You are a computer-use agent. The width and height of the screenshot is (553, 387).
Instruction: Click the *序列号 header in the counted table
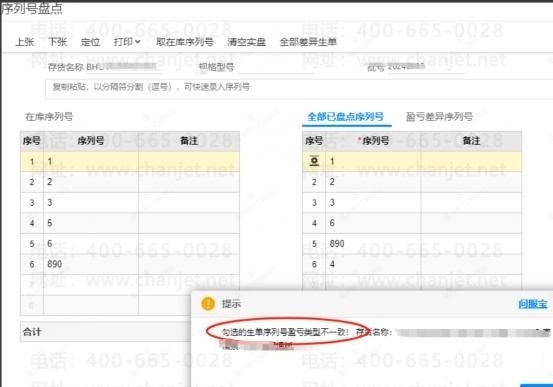[373, 141]
